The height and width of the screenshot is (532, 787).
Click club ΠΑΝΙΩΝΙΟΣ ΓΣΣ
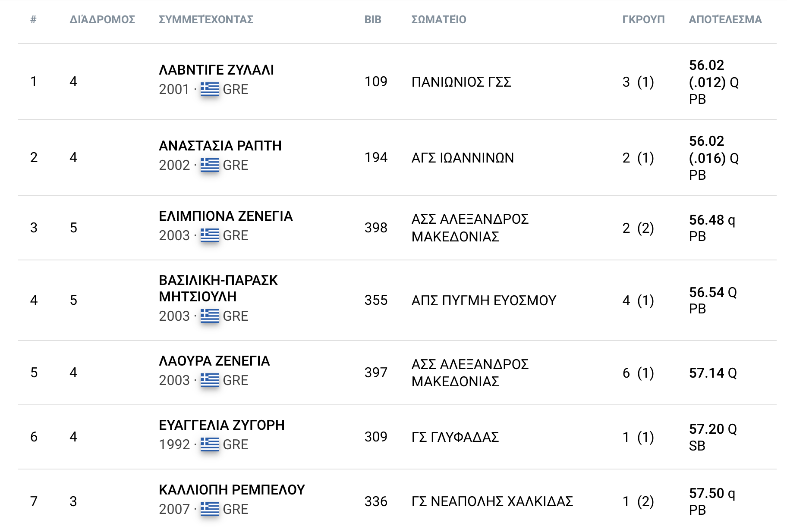(x=461, y=82)
